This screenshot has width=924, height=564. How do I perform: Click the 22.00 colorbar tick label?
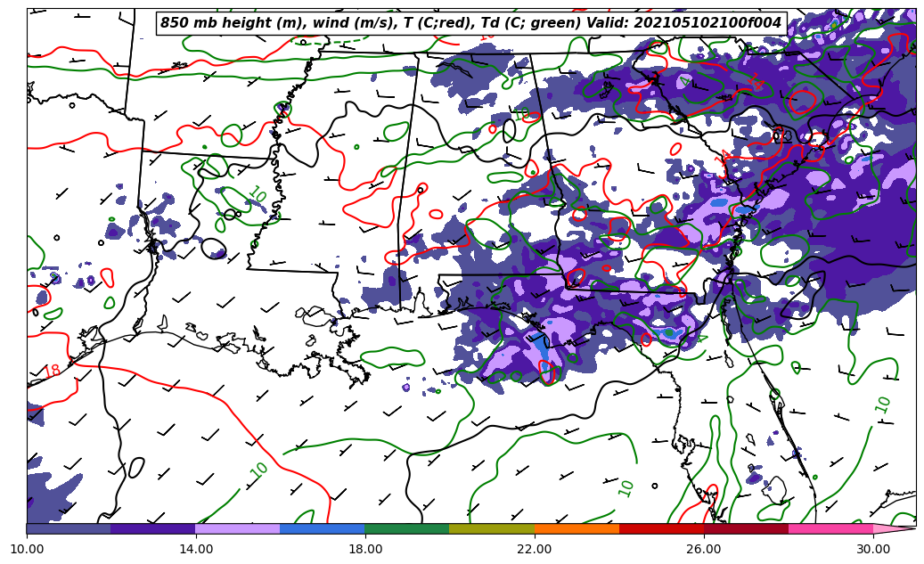[535, 549]
